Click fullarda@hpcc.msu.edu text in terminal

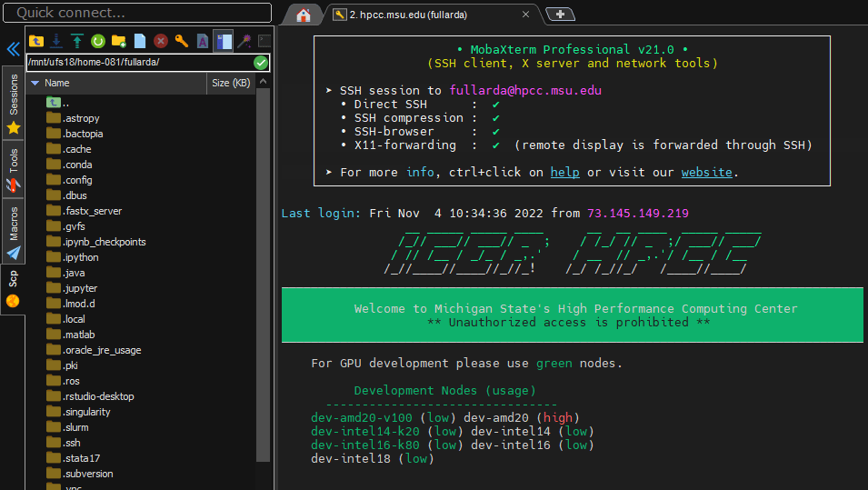(525, 90)
